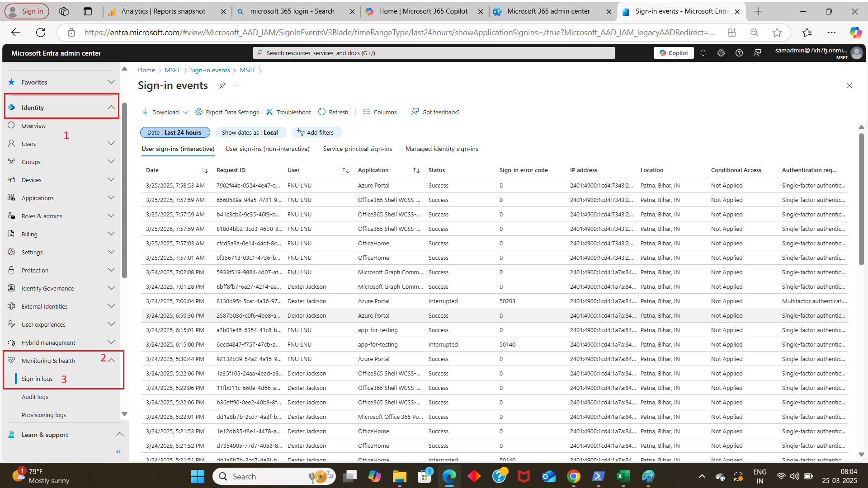Open the help question mark icon

pos(740,53)
